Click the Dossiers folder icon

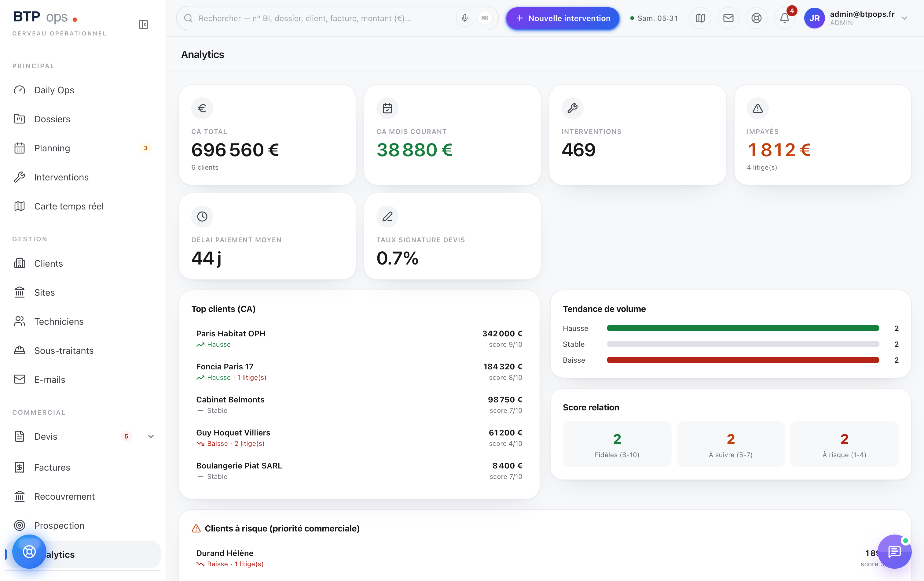(x=20, y=119)
